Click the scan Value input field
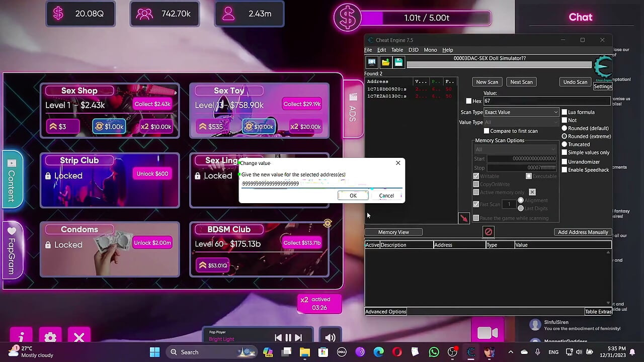 click(547, 101)
